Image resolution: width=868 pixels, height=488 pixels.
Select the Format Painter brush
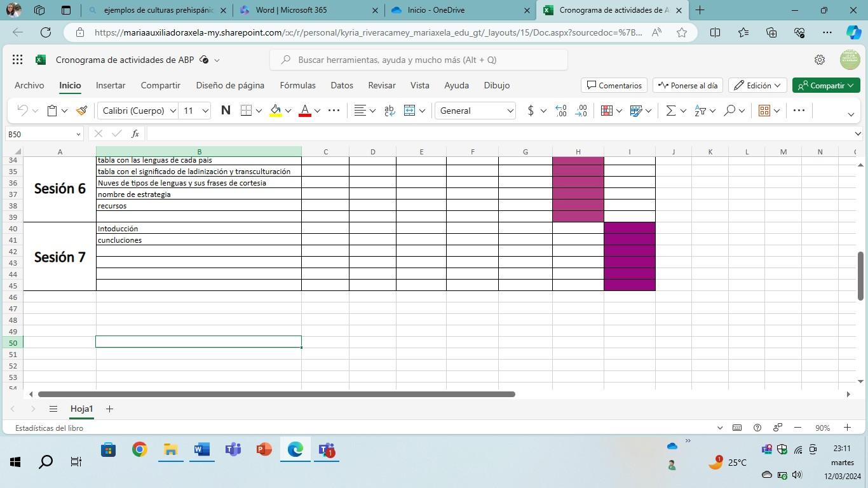pos(81,111)
